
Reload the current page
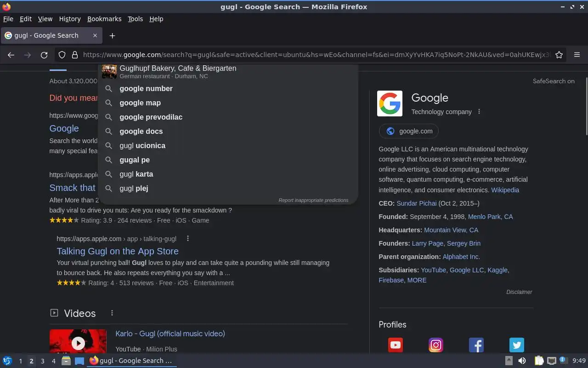[x=44, y=55]
